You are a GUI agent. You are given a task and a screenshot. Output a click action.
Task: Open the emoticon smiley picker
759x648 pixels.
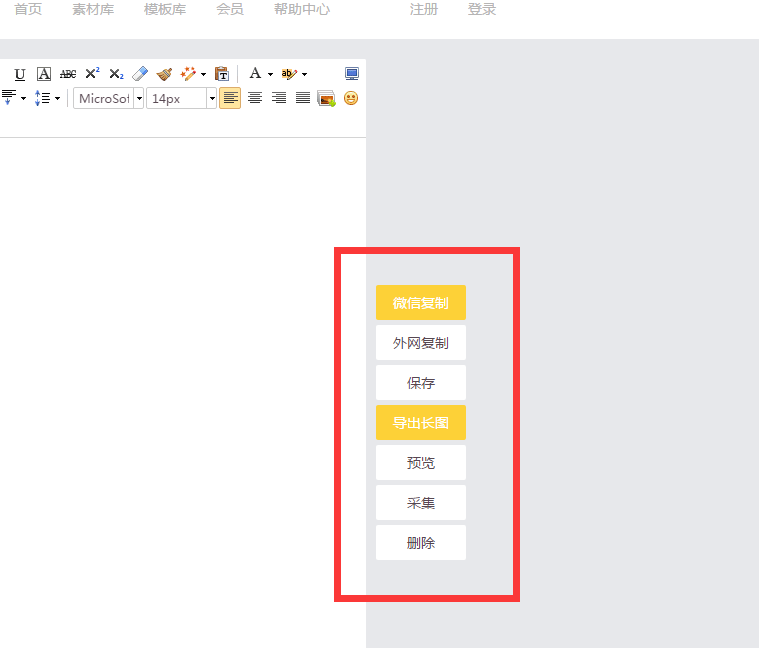click(x=351, y=98)
